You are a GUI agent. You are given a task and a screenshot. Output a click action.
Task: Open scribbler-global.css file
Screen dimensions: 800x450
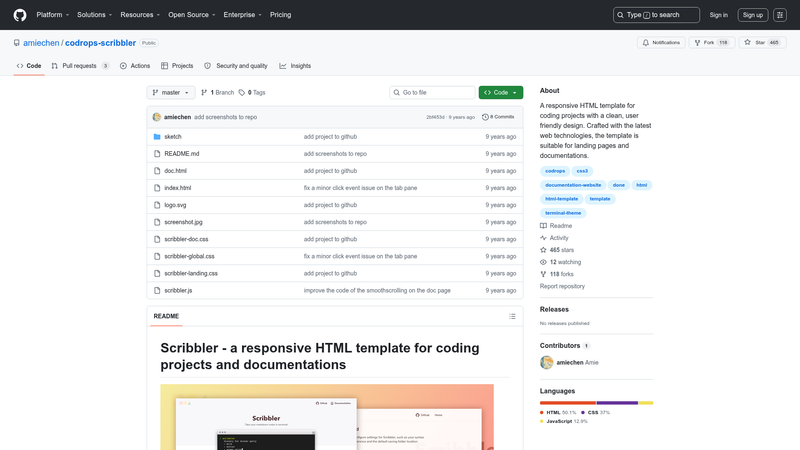[x=189, y=256]
